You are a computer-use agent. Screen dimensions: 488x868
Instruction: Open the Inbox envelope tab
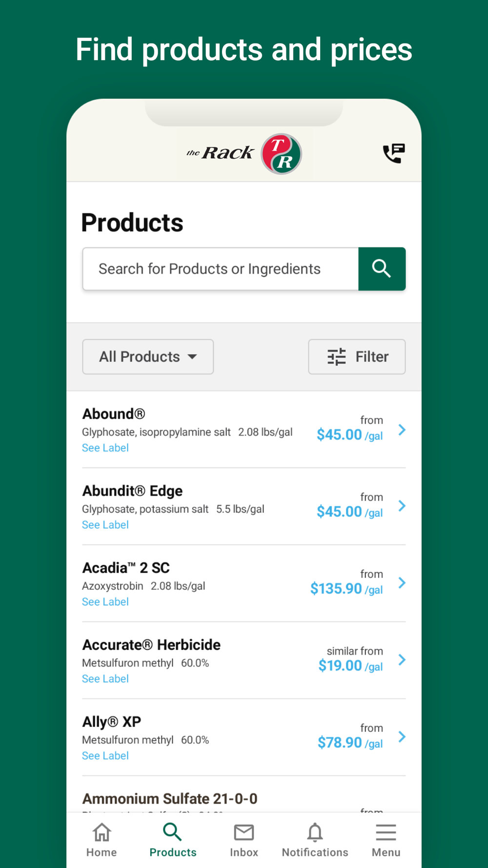pyautogui.click(x=244, y=840)
